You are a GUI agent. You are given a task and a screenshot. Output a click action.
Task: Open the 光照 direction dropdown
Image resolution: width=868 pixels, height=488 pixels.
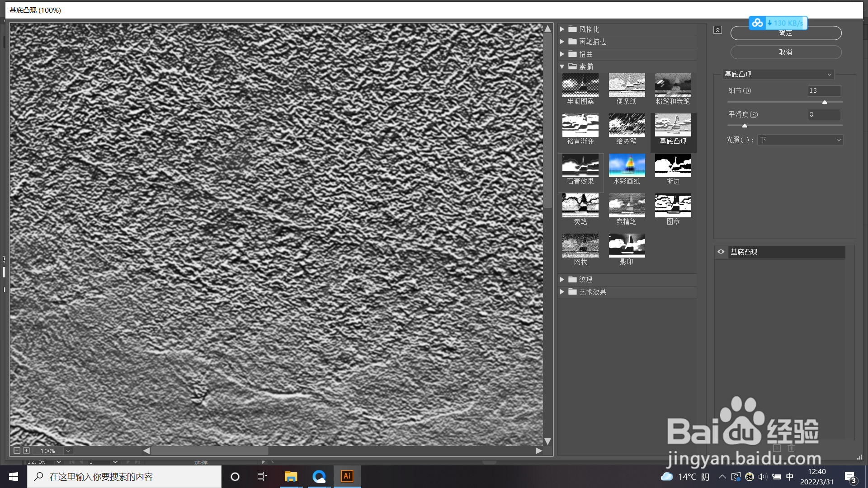(800, 140)
